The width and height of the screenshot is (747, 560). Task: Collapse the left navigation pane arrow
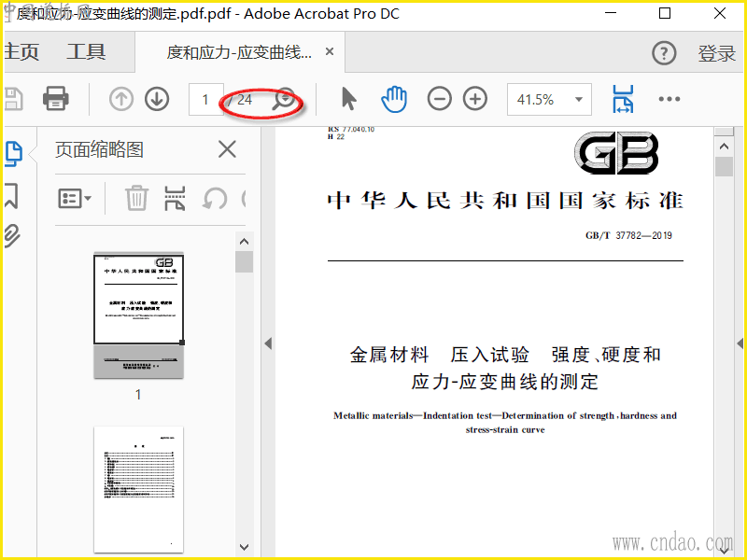[x=268, y=343]
